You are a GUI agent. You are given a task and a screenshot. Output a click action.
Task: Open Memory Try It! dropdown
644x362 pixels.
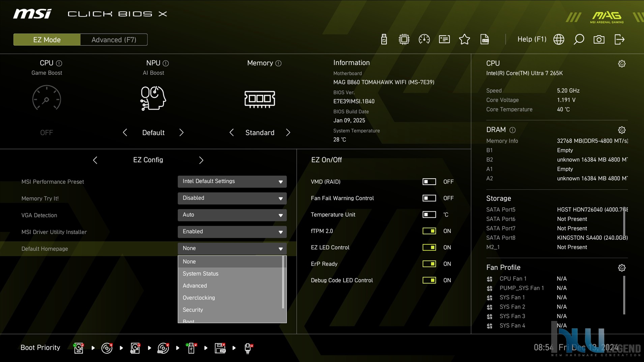click(232, 198)
